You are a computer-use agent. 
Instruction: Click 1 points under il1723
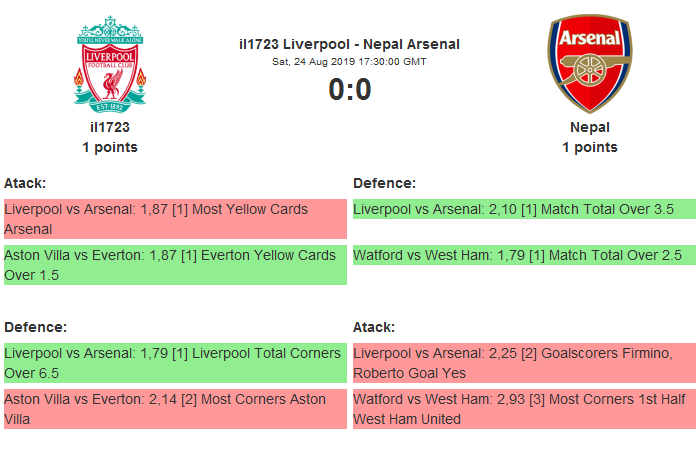(110, 147)
